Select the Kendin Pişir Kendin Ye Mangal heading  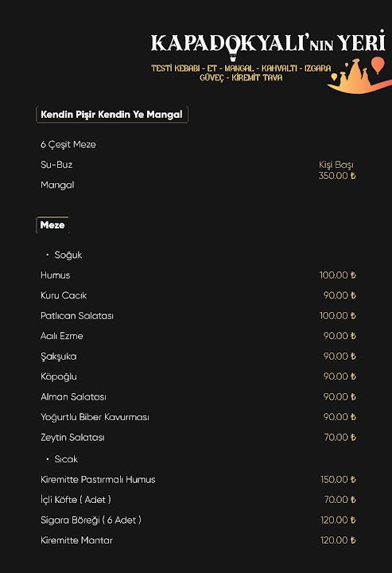111,115
